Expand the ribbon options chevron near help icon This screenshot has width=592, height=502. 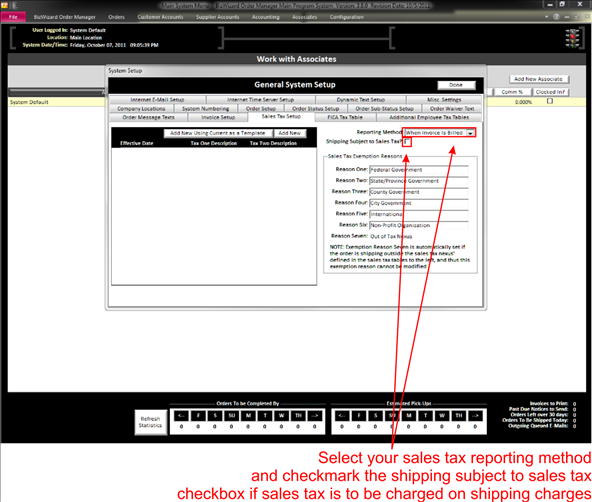click(x=546, y=17)
